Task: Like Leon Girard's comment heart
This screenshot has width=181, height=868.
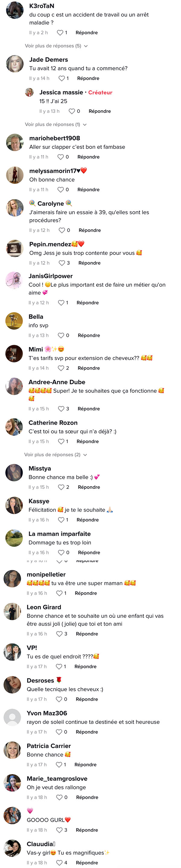Action: (x=59, y=634)
